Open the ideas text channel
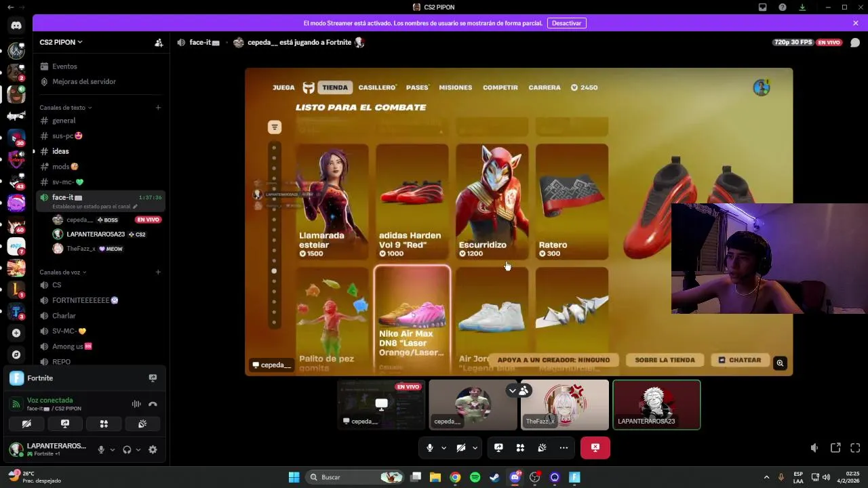Screen dimensions: 868x488 pos(100,151)
